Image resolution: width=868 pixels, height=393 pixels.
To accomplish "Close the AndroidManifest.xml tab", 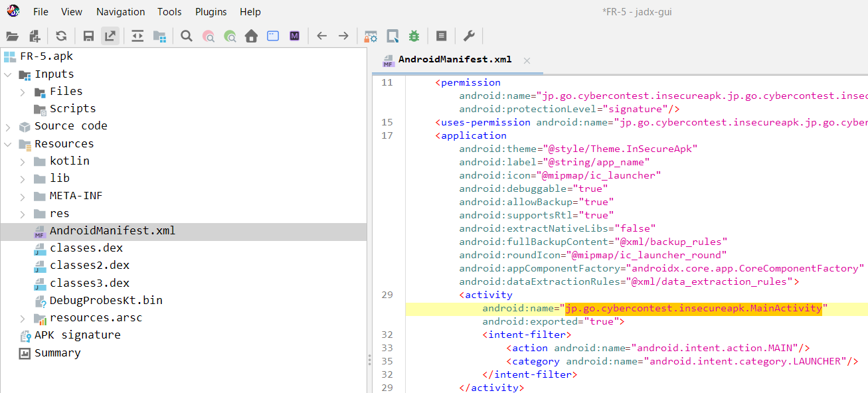I will tap(527, 60).
